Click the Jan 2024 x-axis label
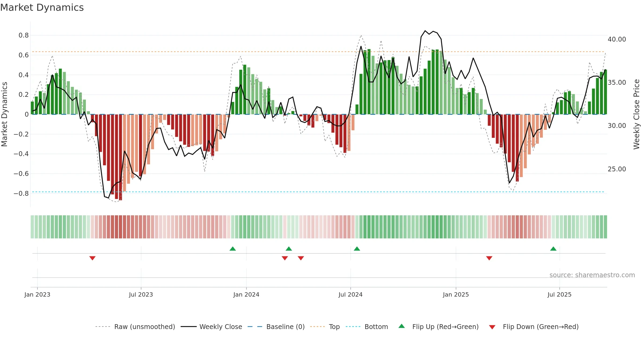644x362 pixels. pos(246,294)
